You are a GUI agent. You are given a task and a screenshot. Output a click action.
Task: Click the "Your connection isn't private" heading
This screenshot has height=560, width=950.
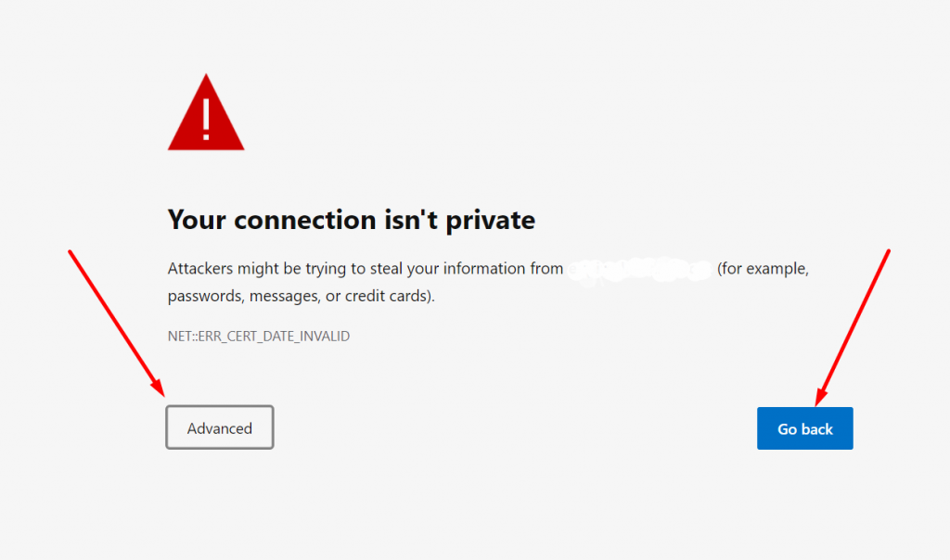tap(351, 221)
